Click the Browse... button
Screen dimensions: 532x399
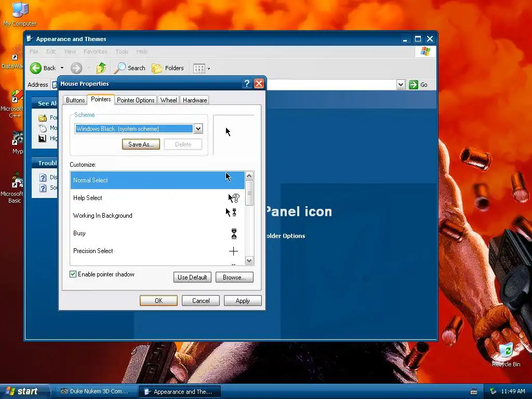pyautogui.click(x=234, y=277)
